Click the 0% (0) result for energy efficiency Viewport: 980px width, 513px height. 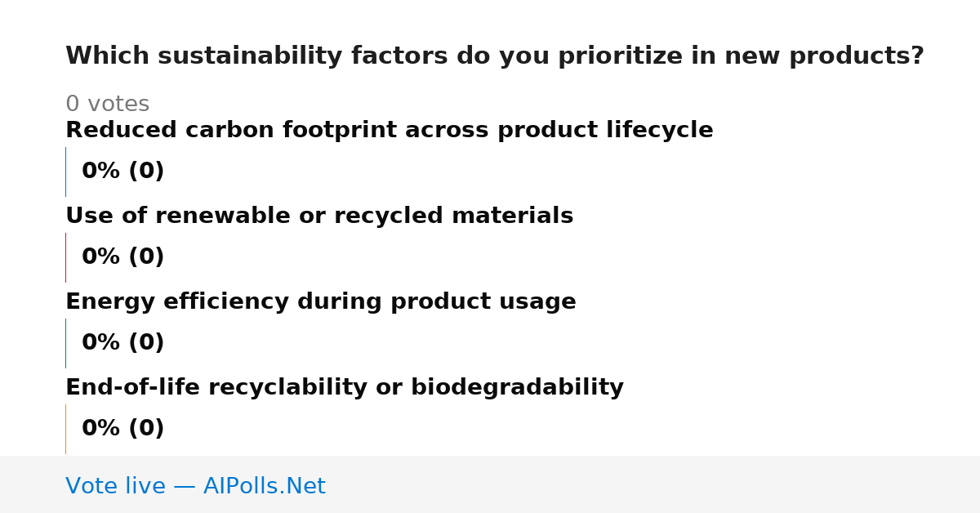click(123, 343)
